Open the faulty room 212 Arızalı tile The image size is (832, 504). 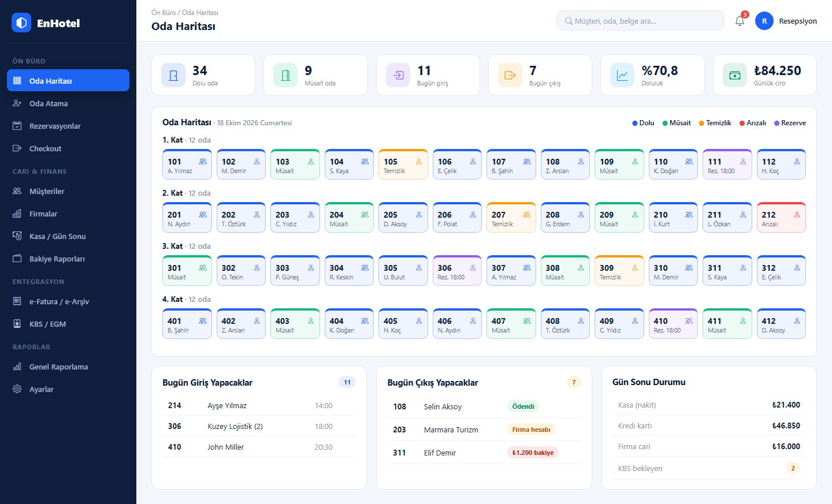click(781, 218)
